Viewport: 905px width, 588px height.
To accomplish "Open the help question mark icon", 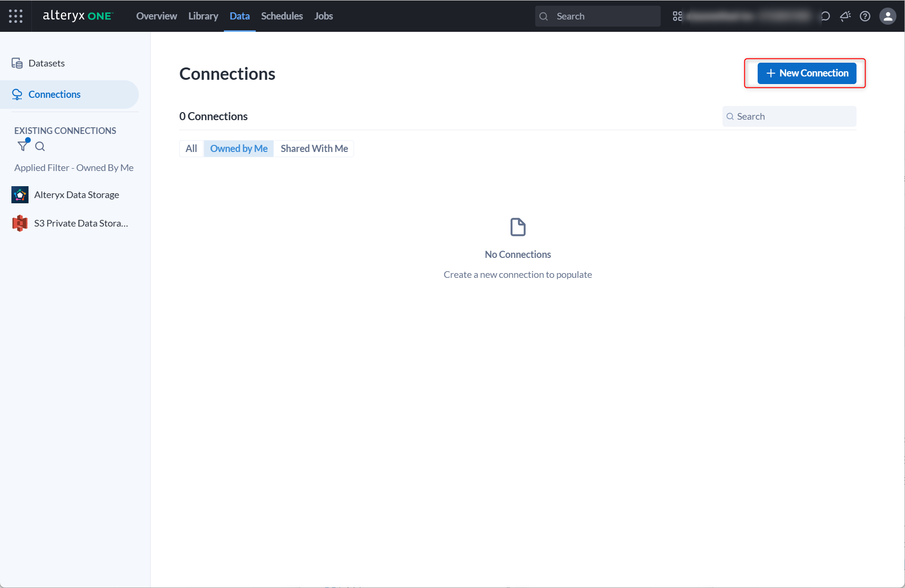I will [865, 16].
